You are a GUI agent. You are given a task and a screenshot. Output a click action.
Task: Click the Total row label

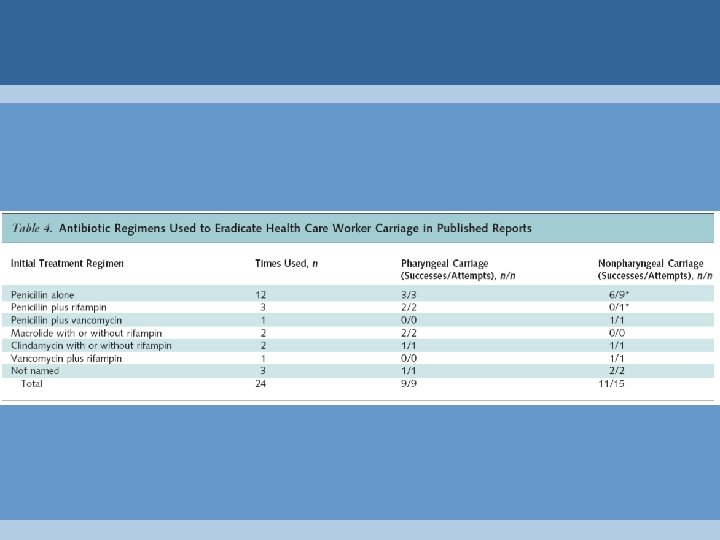point(32,383)
